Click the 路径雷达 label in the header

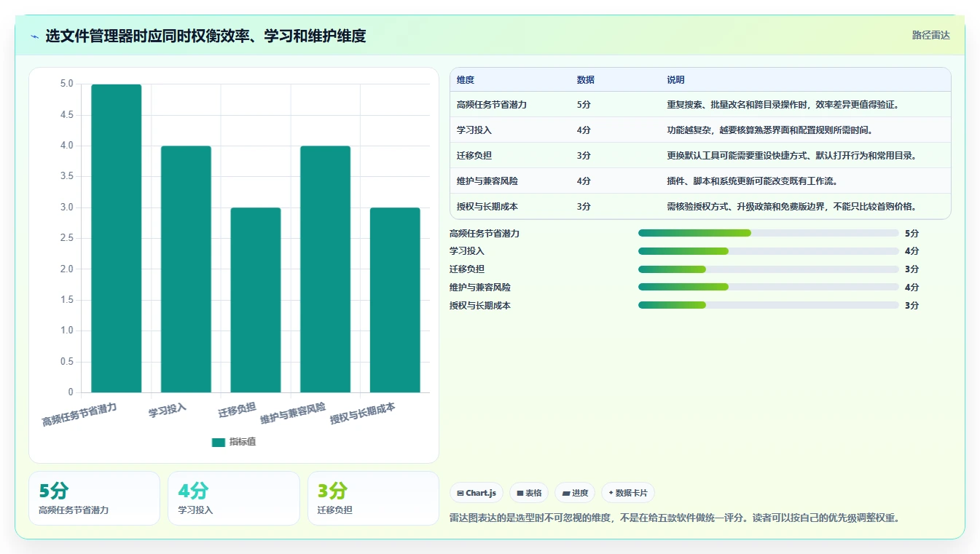(x=931, y=35)
